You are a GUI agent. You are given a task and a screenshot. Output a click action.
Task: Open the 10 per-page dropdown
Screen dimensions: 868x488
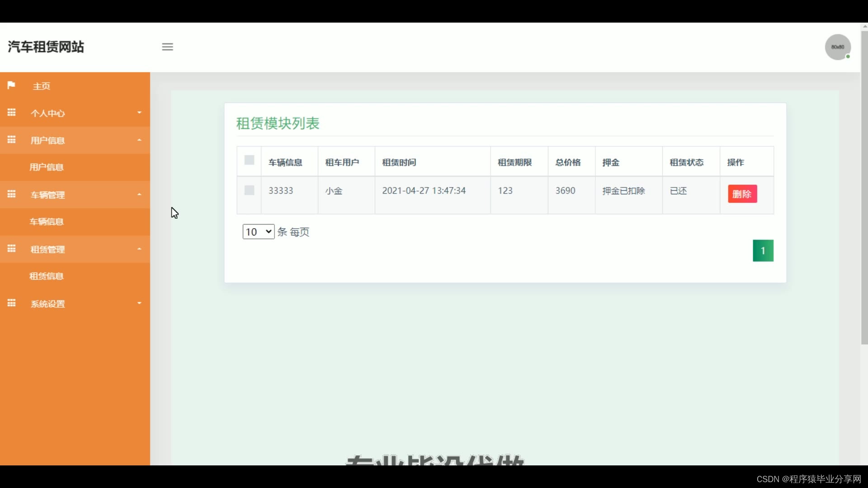[258, 232]
